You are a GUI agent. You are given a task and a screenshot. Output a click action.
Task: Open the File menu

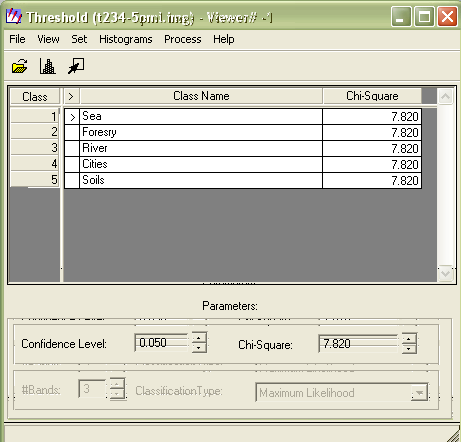(17, 39)
